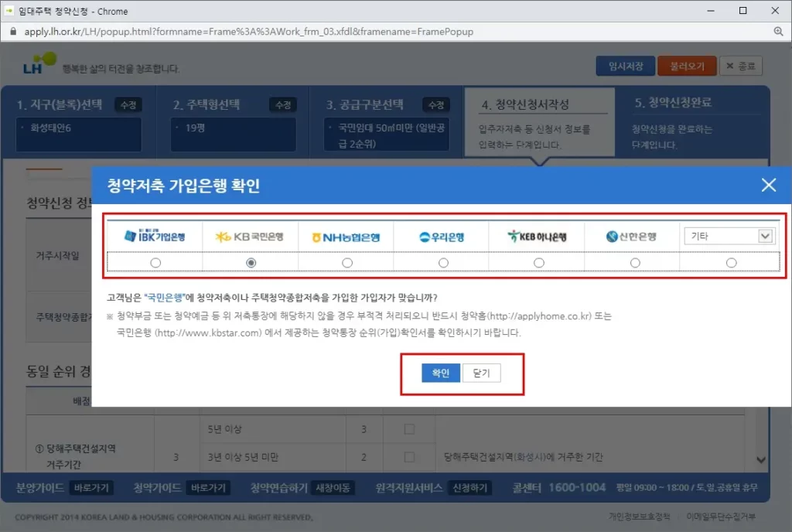Click the IBK기업은행 logo
The width and height of the screenshot is (792, 532).
coord(155,236)
